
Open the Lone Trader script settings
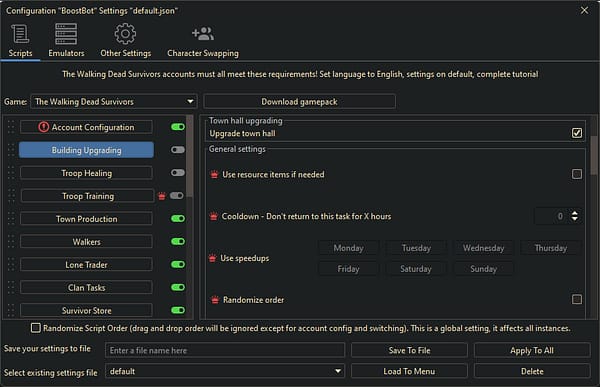86,265
